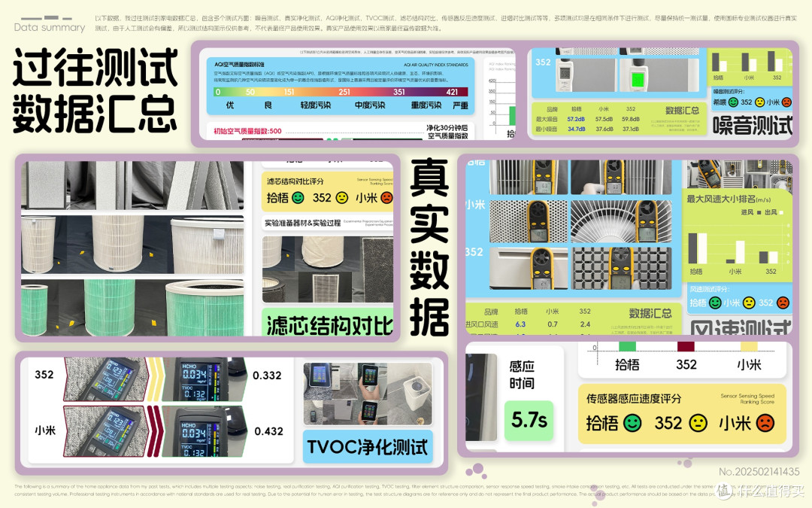Click the 重度污染 AQI category label
This screenshot has height=508, width=812.
click(x=426, y=105)
